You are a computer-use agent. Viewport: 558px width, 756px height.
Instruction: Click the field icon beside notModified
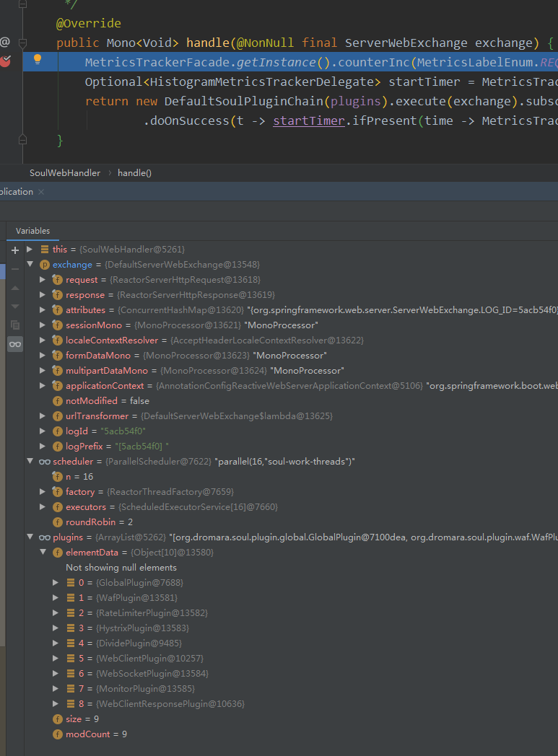tap(58, 400)
